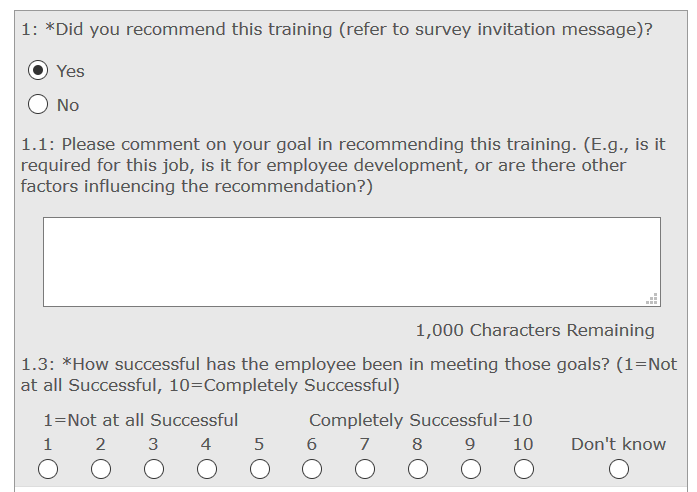This screenshot has width=697, height=492.
Task: Pick rating 4 radio button
Action: 207,469
